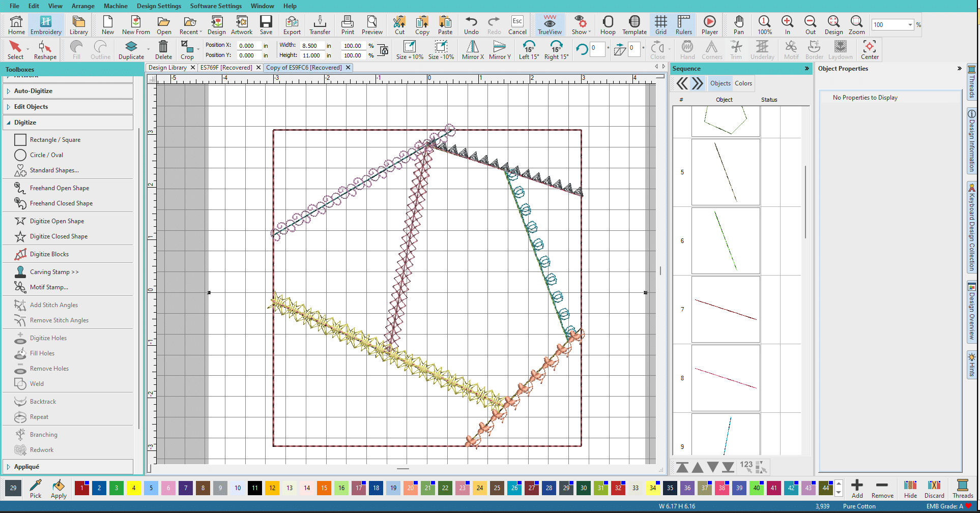Viewport: 980px width, 513px height.
Task: Select color swatch 4 yellow
Action: [x=134, y=488]
